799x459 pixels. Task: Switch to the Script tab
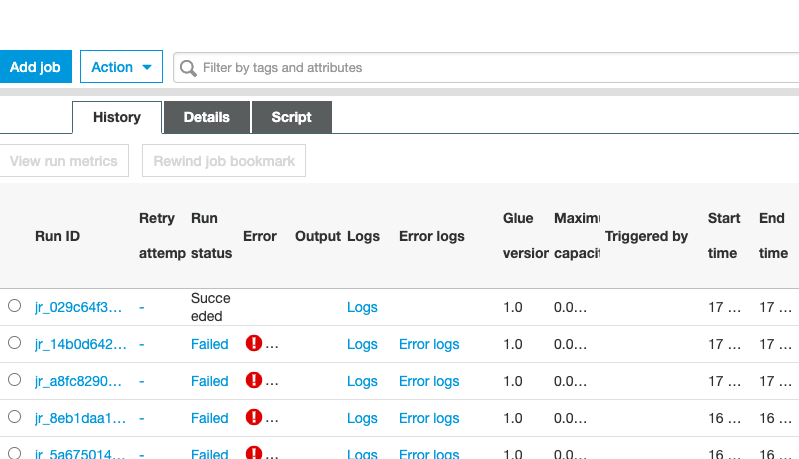pyautogui.click(x=291, y=117)
